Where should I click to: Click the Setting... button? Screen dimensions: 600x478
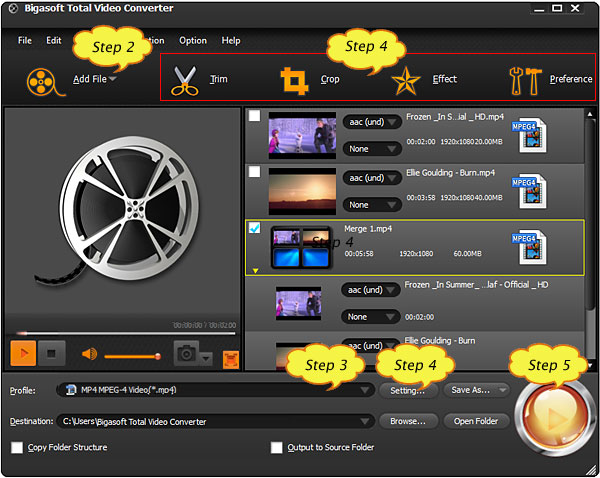tap(408, 390)
